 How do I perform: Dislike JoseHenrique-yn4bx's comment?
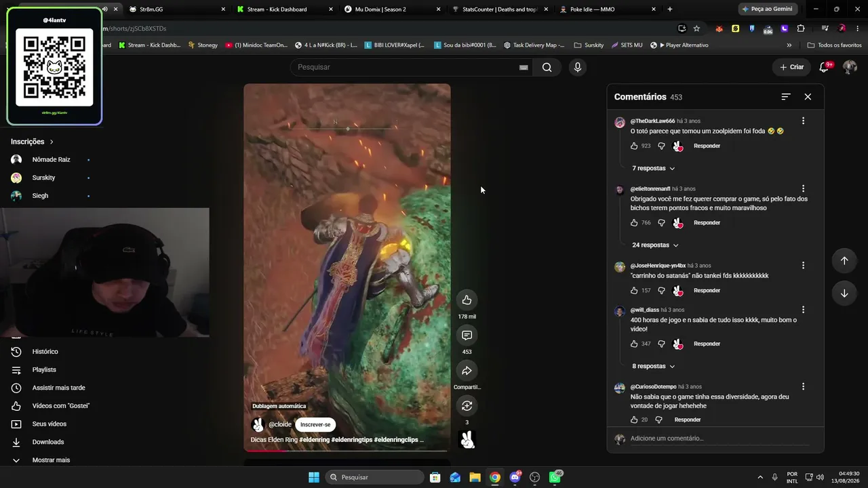click(x=661, y=290)
